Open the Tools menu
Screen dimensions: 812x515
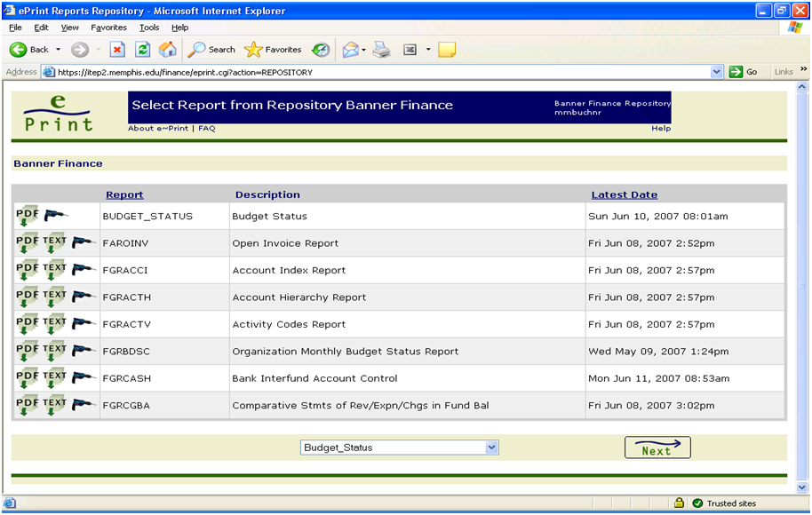(148, 28)
